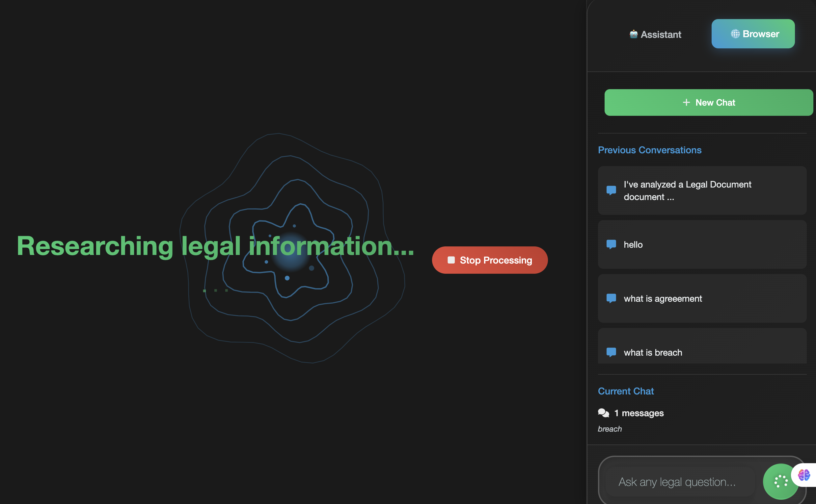The image size is (816, 504).
Task: Click chat bubble icon beside 'what is breach'
Action: [611, 352]
